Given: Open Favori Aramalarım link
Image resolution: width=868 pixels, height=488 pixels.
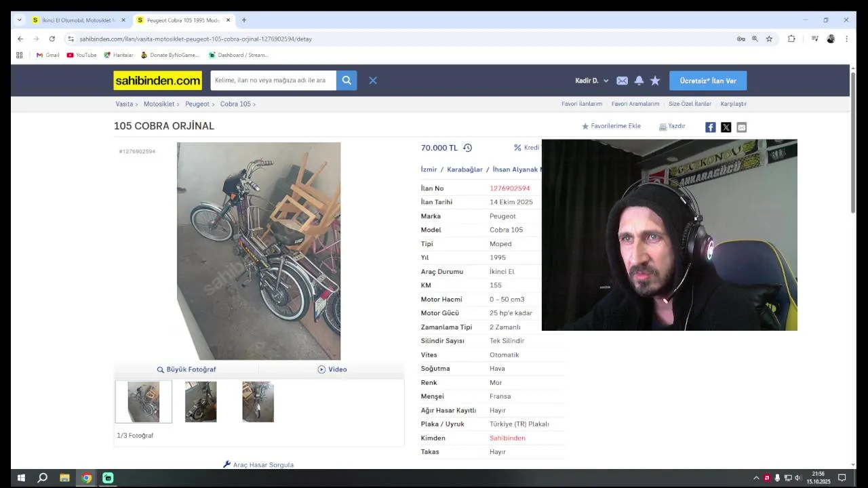Looking at the screenshot, I should [x=635, y=104].
